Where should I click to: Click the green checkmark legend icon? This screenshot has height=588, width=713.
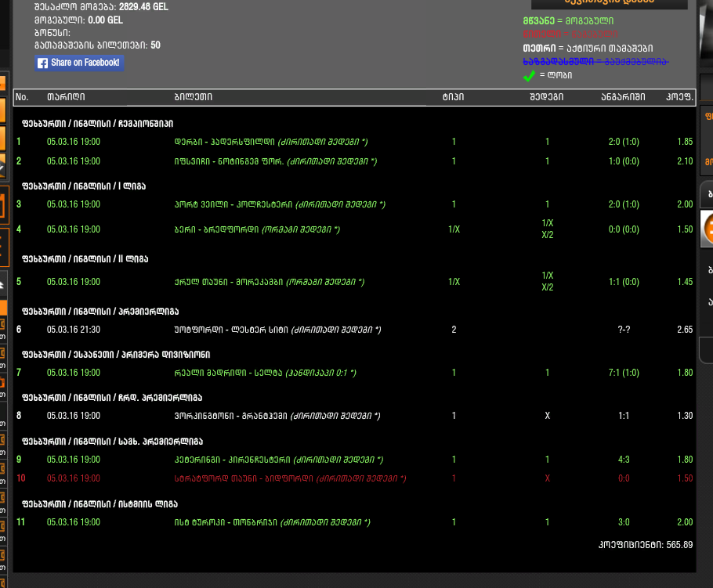[529, 76]
